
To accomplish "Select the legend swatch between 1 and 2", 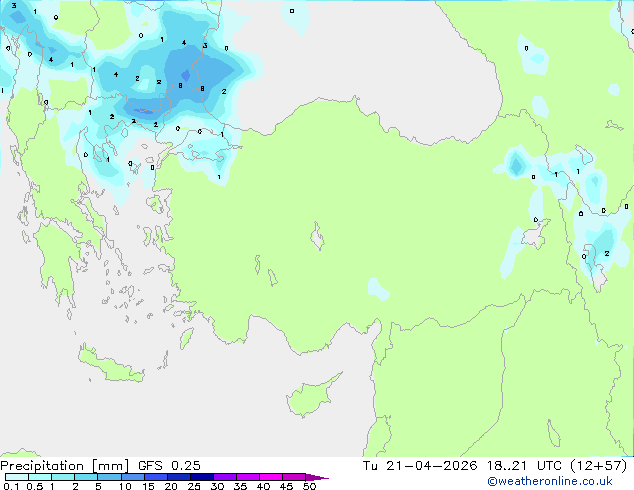I will tap(63, 477).
